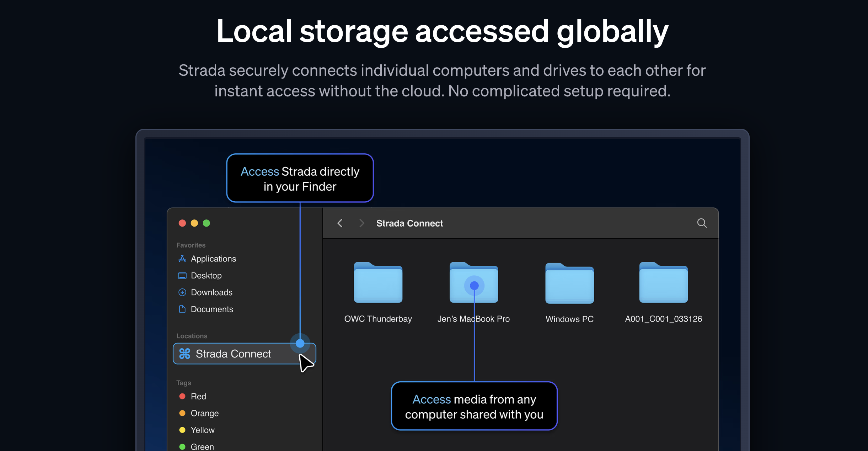Open Downloads in the sidebar

point(211,292)
